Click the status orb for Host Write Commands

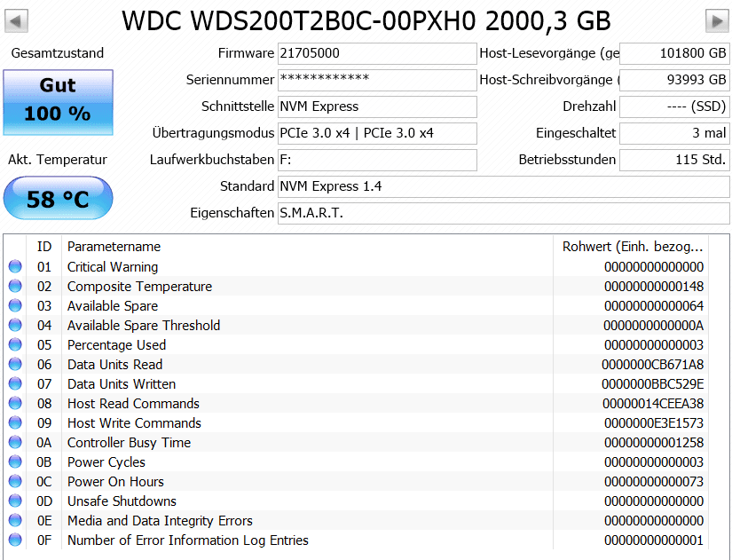[x=15, y=422]
